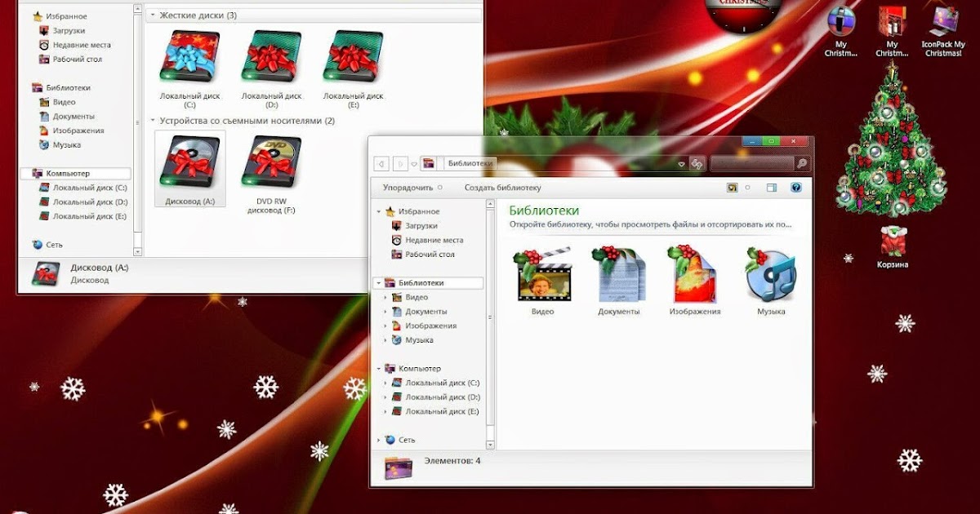Select Локальный диск (E:) in Libraries window sidebar
The height and width of the screenshot is (514, 980).
click(x=435, y=411)
